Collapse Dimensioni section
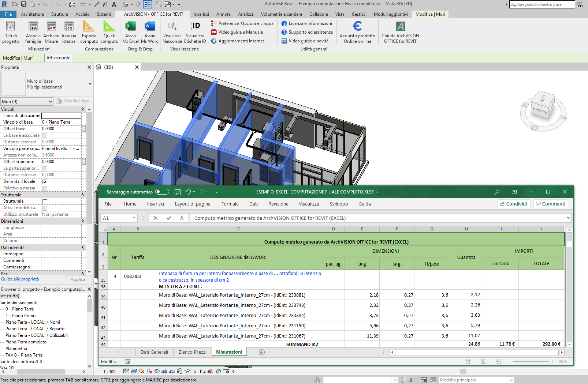 (x=82, y=221)
